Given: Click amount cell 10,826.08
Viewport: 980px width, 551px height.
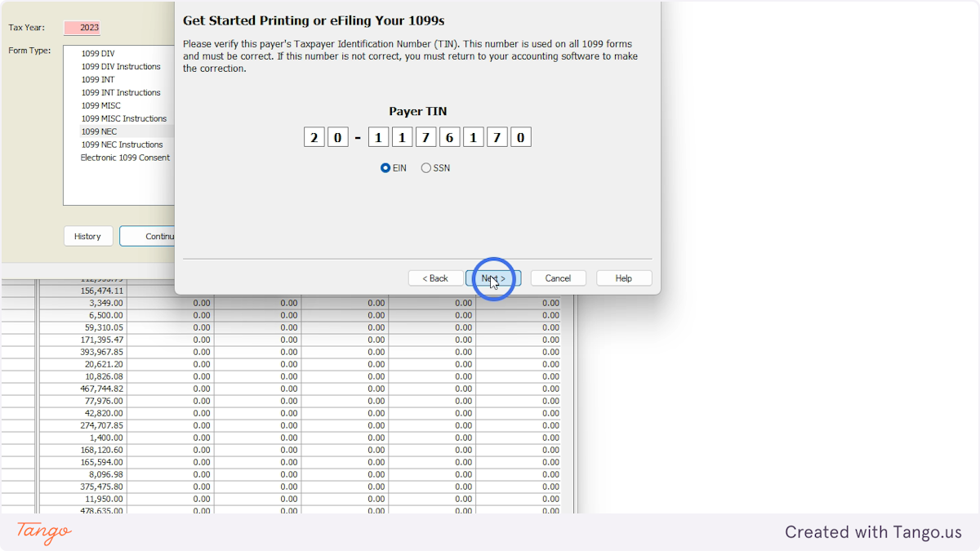Looking at the screenshot, I should pyautogui.click(x=82, y=376).
